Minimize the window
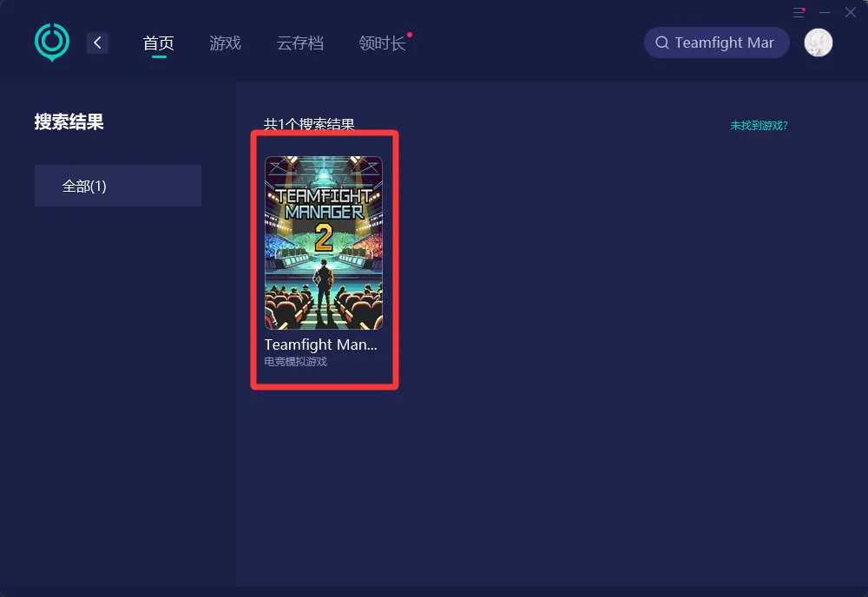 pyautogui.click(x=825, y=12)
